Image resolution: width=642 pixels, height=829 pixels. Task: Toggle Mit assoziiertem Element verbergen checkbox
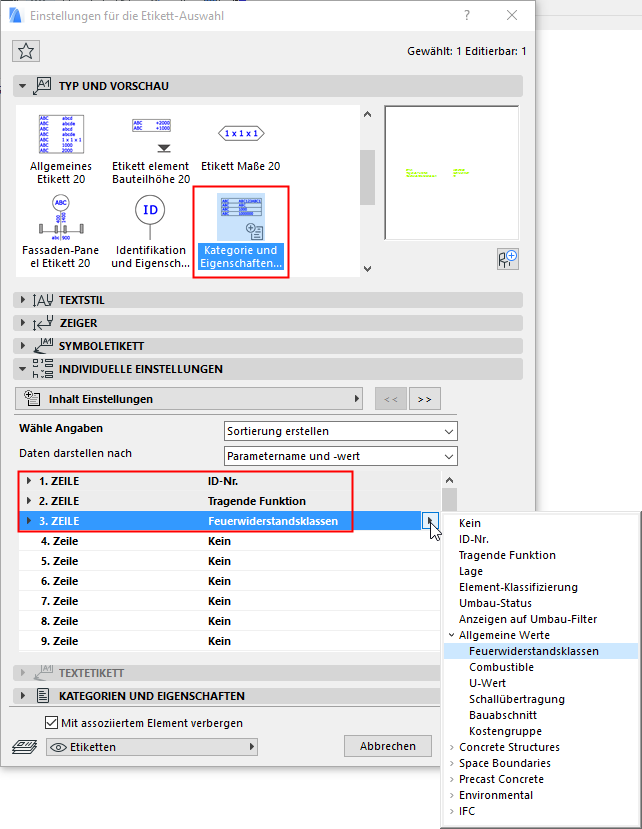click(x=51, y=722)
